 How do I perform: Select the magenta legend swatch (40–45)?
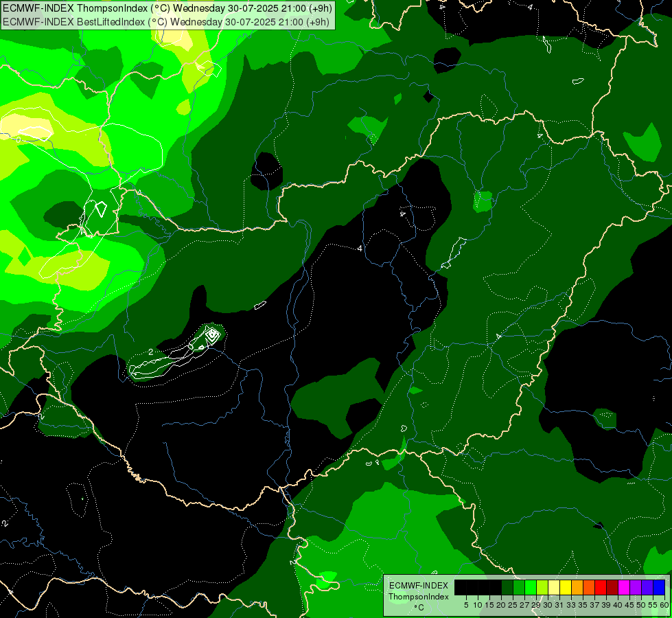tap(623, 587)
